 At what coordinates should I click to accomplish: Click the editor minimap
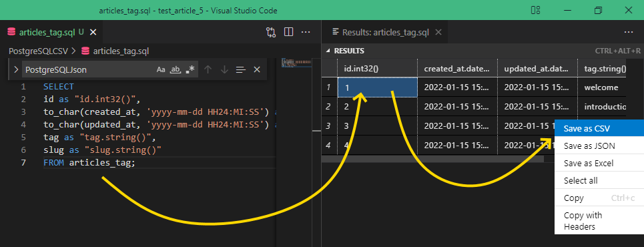tap(296, 63)
